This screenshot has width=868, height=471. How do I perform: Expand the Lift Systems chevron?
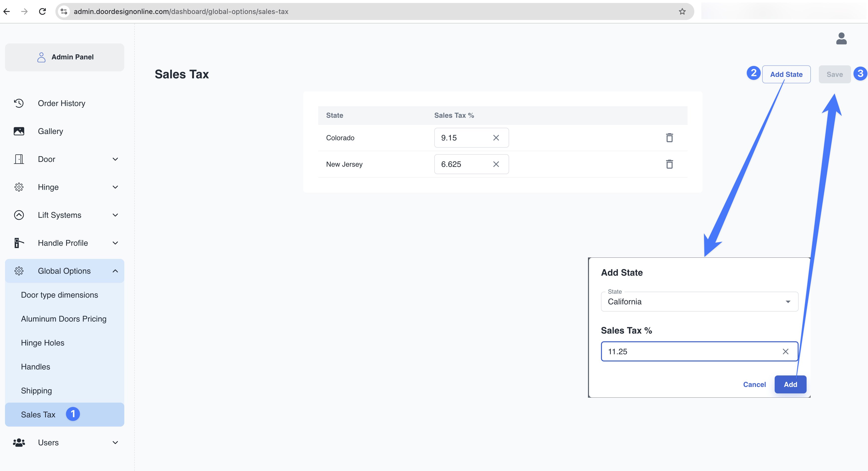[x=115, y=215]
